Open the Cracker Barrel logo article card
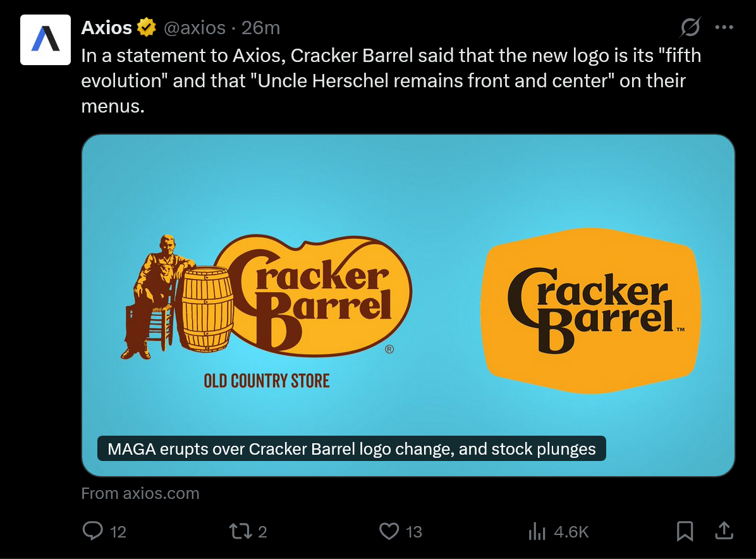The width and height of the screenshot is (756, 559). tap(408, 305)
